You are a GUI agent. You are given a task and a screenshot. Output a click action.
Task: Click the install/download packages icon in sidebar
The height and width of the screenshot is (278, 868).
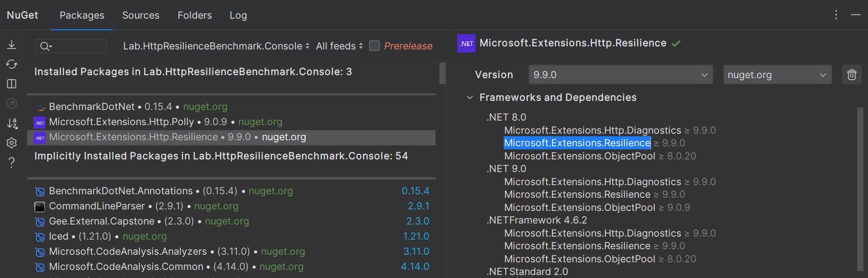coord(12,45)
